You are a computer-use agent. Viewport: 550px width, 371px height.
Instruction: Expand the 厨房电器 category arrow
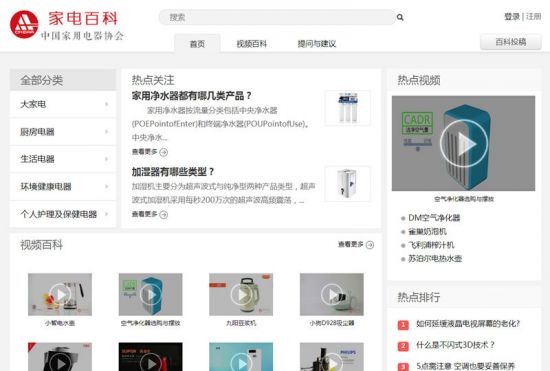[x=106, y=132]
